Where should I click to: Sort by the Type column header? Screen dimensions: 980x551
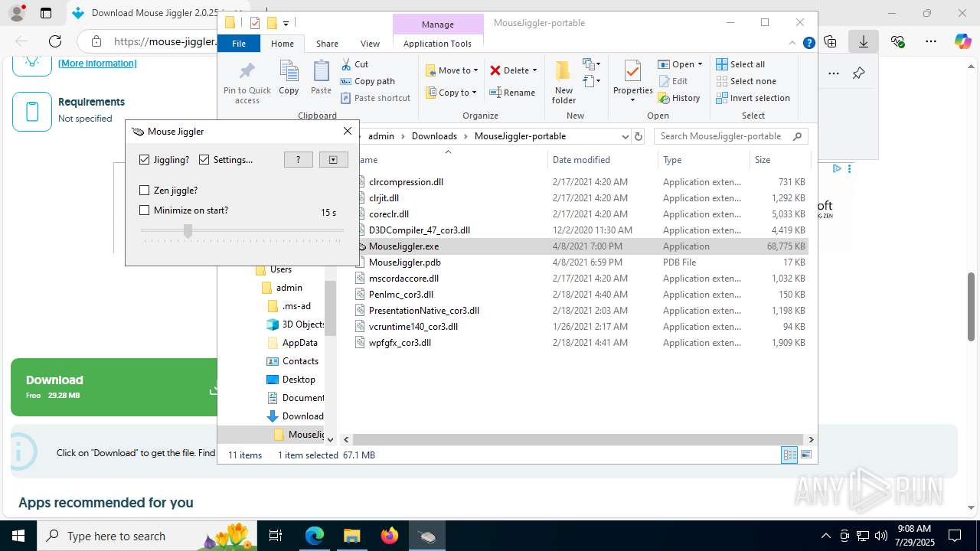[704, 160]
